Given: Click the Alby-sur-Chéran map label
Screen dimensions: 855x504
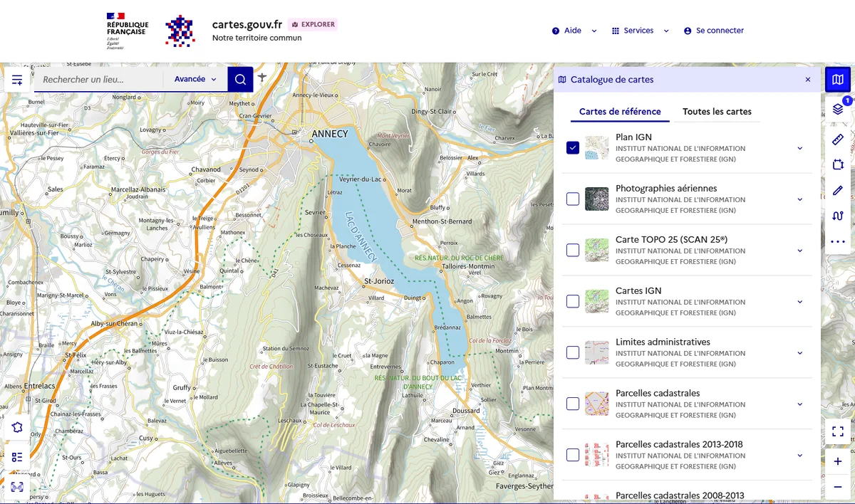Looking at the screenshot, I should coord(115,323).
